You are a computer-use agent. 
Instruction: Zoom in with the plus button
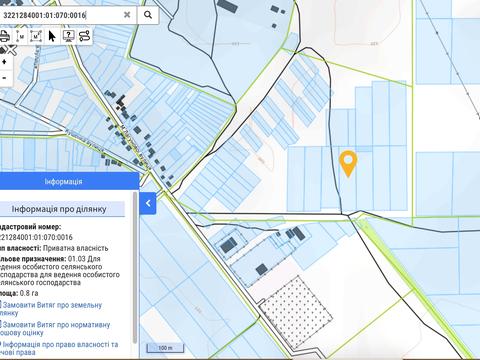5,62
